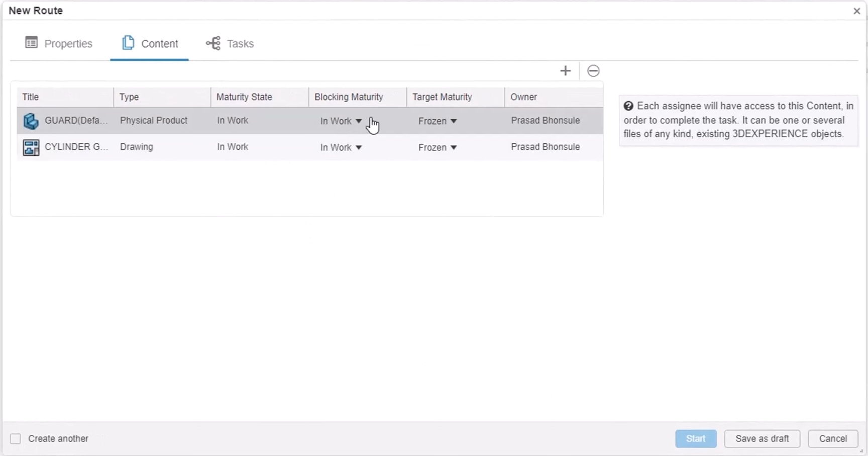Sort the list by the Title column
The width and height of the screenshot is (868, 456).
30,97
